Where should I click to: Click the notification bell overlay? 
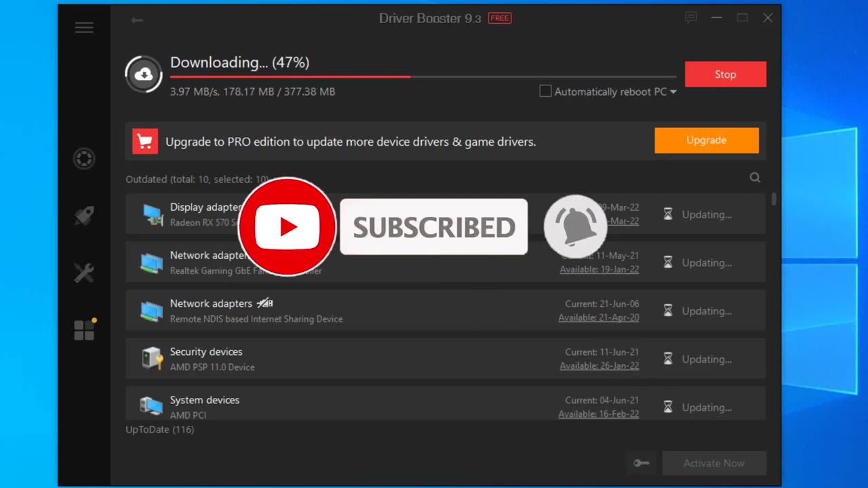(x=575, y=226)
